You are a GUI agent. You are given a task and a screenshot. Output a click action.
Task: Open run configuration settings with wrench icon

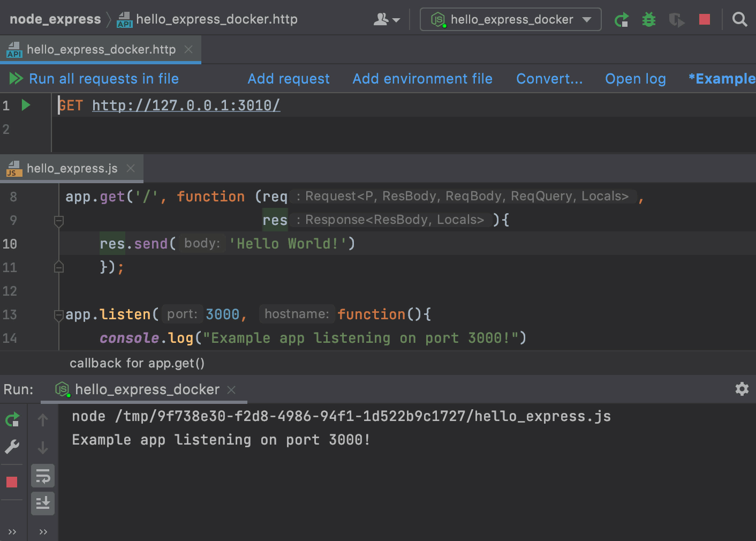point(12,446)
